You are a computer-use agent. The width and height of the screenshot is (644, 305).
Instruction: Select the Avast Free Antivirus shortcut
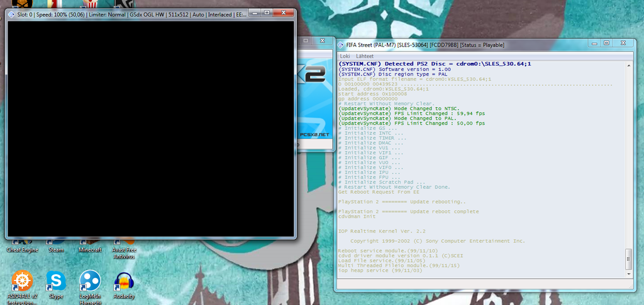[124, 250]
